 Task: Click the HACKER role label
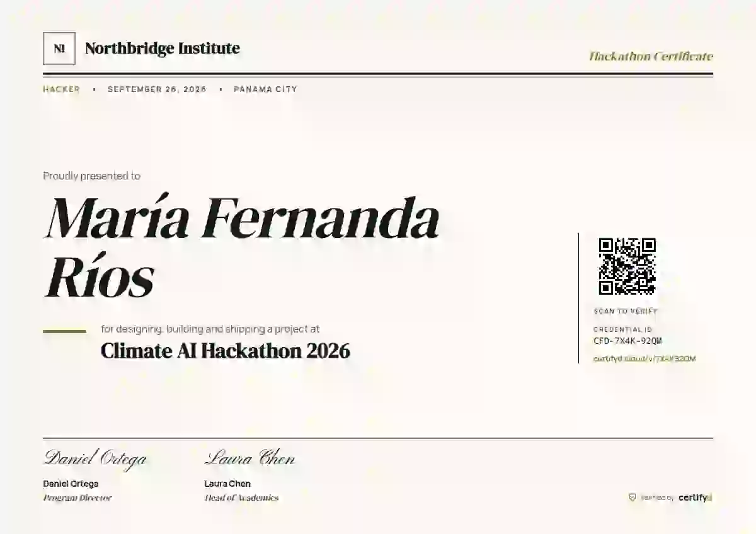62,89
